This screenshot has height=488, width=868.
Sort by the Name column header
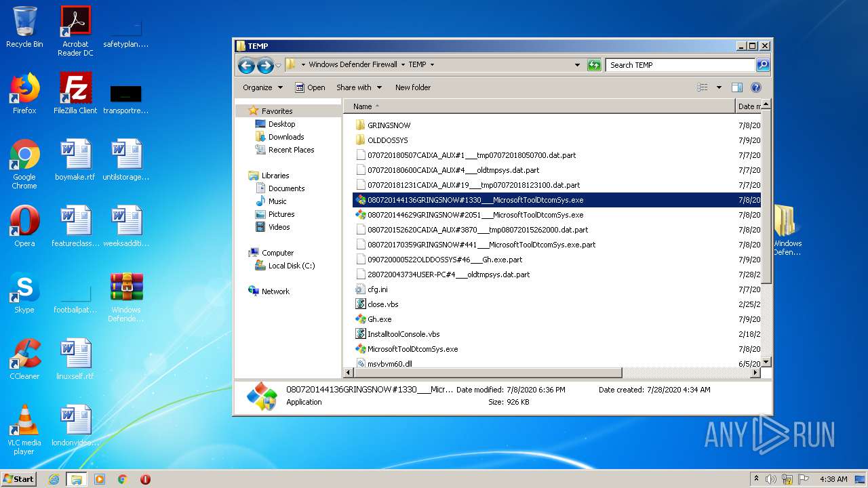click(x=540, y=106)
